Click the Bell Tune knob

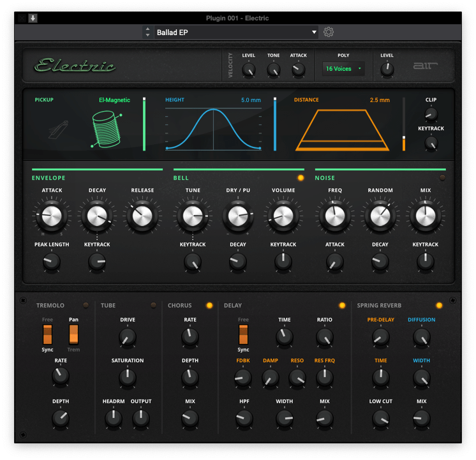pyautogui.click(x=193, y=216)
